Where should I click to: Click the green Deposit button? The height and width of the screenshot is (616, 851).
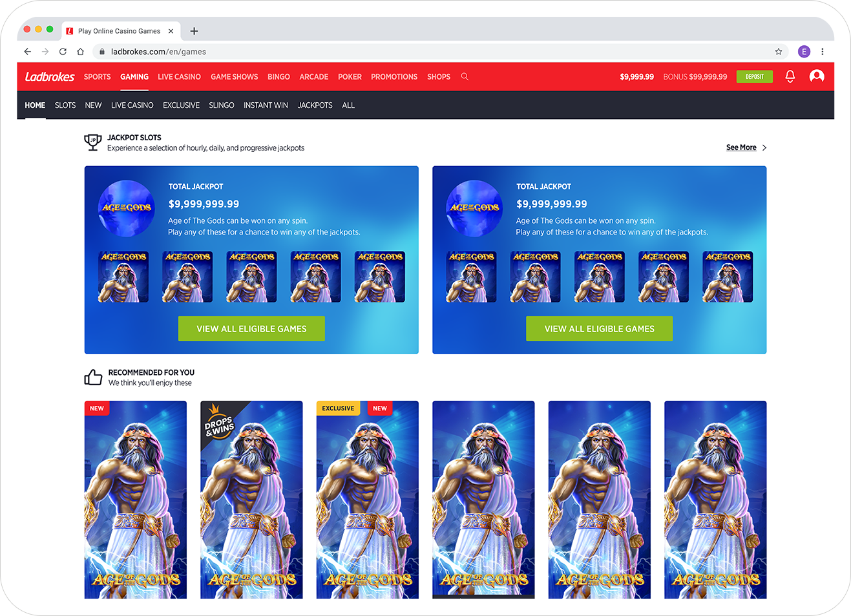tap(754, 76)
